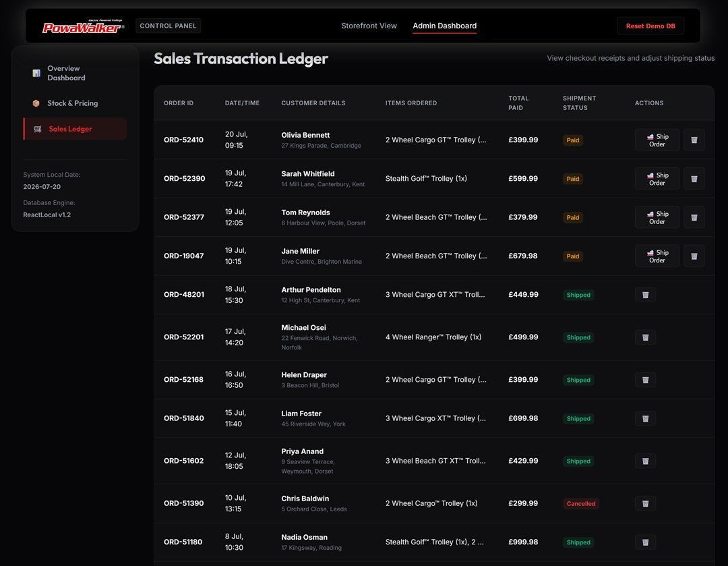Ship Order for Tom Reynolds
Screen dimensions: 728x566
[657, 217]
